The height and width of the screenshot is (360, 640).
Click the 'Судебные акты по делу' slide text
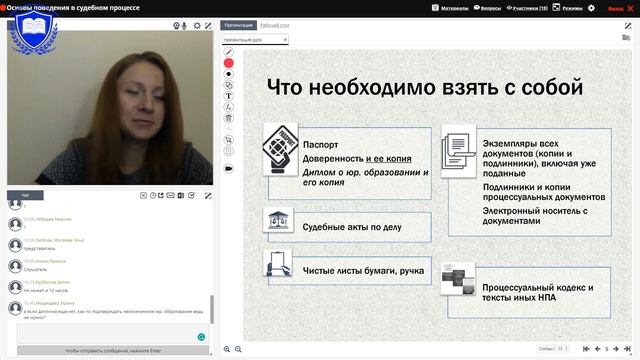point(352,227)
